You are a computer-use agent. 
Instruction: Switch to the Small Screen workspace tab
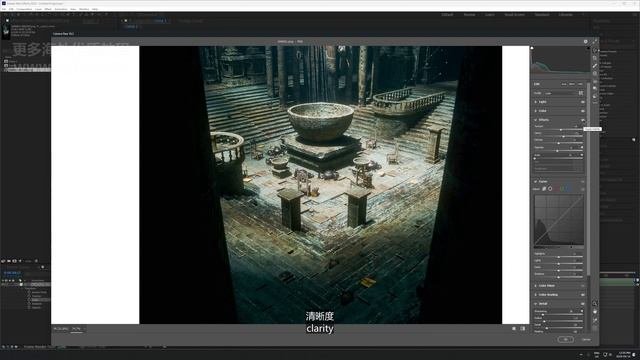pos(514,15)
